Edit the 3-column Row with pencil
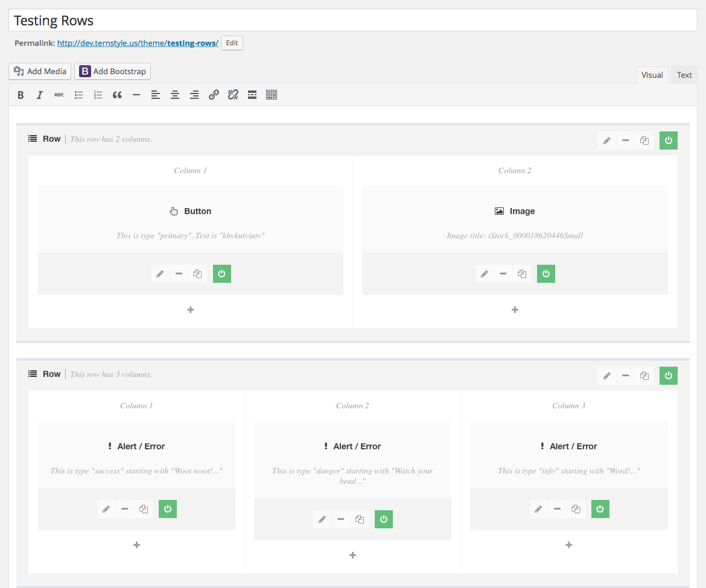706x588 pixels. [x=607, y=376]
